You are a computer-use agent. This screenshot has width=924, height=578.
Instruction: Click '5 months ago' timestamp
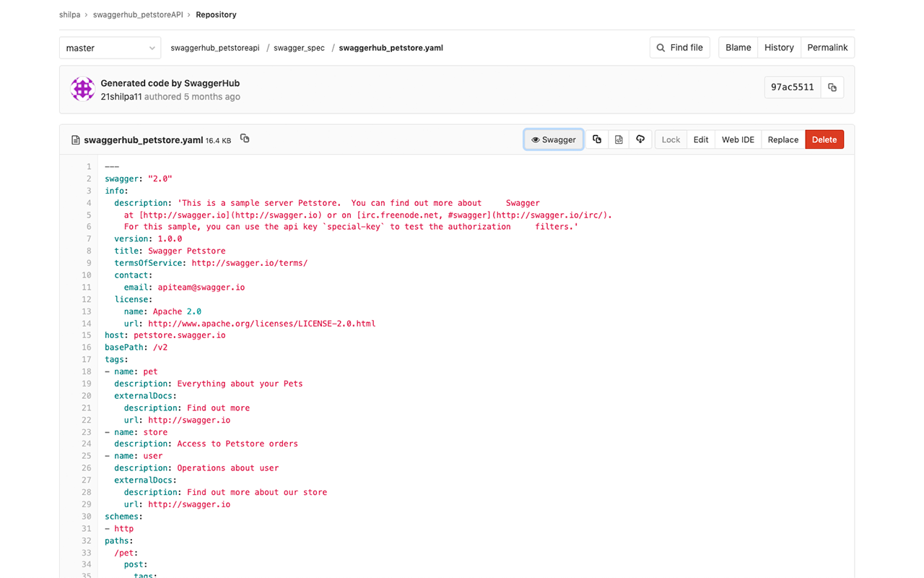(212, 97)
